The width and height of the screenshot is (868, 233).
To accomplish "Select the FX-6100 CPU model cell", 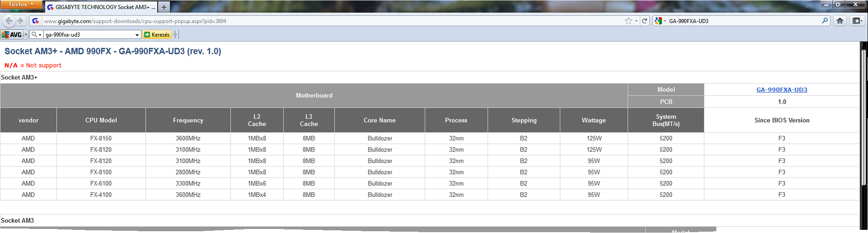I will click(x=101, y=184).
